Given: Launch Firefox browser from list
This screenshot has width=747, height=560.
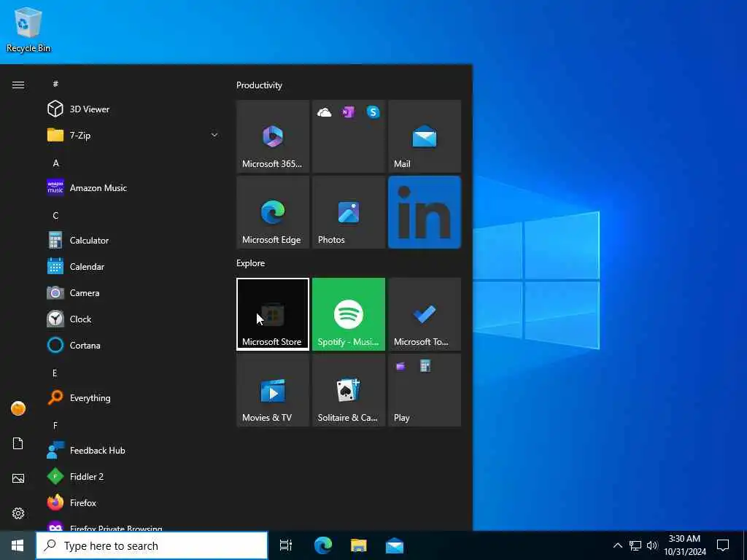Looking at the screenshot, I should click(131, 502).
